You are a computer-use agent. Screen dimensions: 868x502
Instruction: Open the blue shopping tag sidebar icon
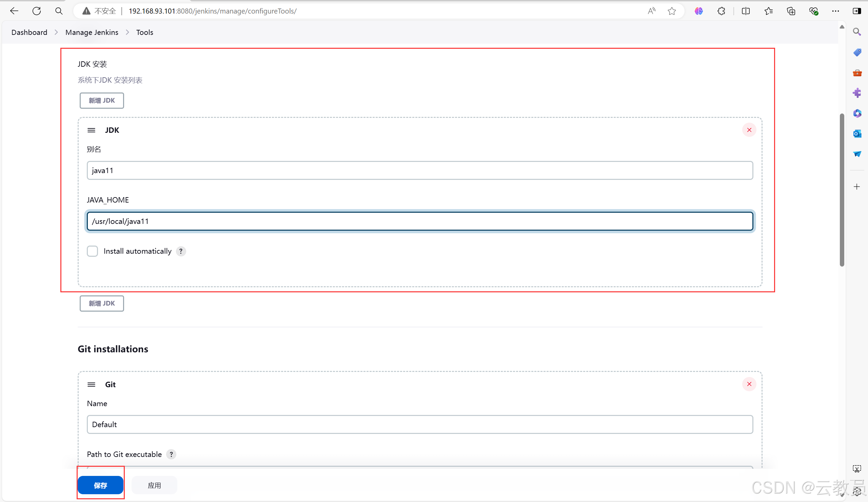point(857,52)
